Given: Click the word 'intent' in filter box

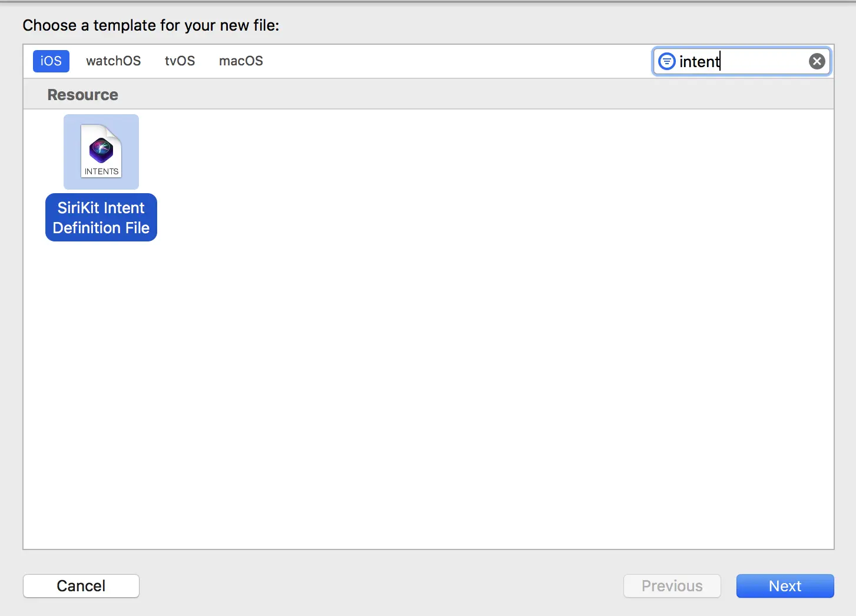Looking at the screenshot, I should pos(699,62).
